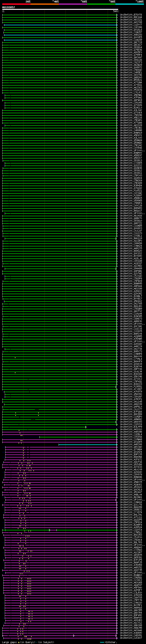This screenshot has width=146, height=644.
Task: Select label UniRef100_A4RZ93
Action: tap(131, 35)
